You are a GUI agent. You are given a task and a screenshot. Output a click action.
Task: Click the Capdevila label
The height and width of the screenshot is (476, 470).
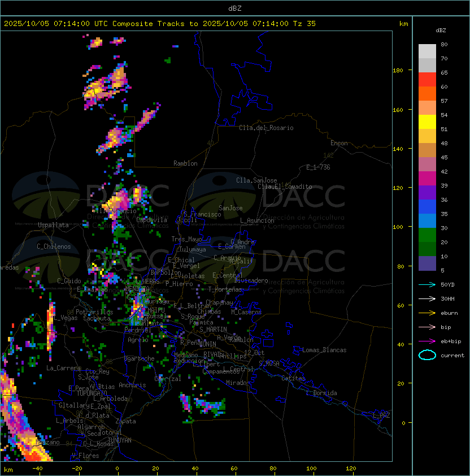coord(151,220)
